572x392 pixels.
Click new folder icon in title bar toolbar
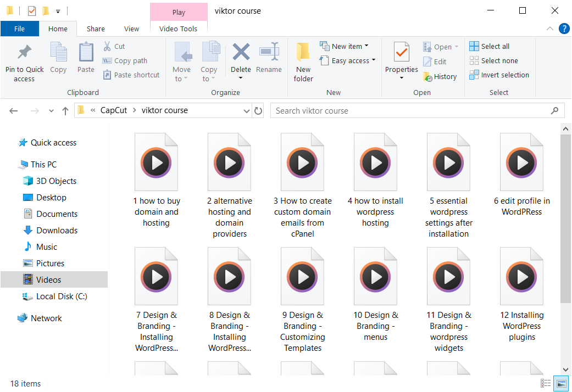pyautogui.click(x=46, y=11)
